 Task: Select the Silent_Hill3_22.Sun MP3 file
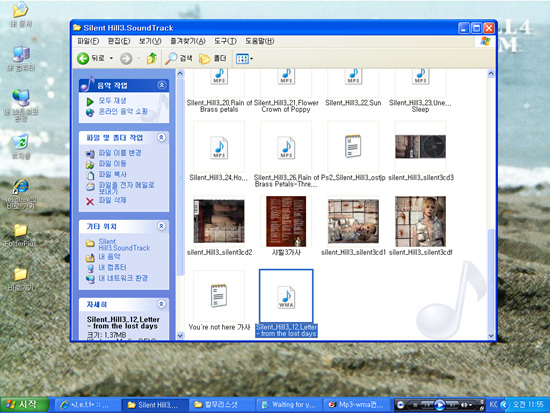(353, 88)
